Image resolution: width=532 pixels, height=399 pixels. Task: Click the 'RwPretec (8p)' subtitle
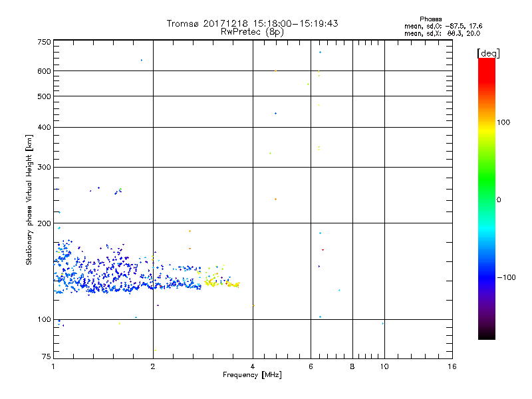pyautogui.click(x=252, y=32)
